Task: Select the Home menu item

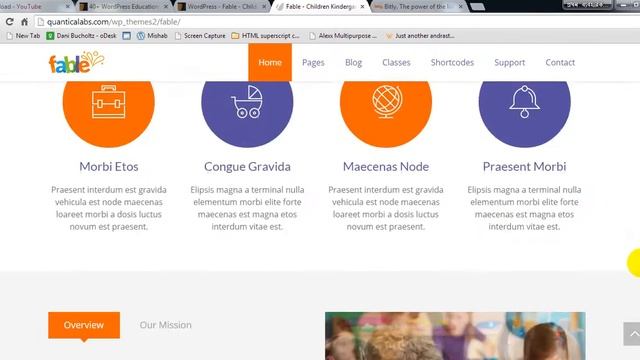Action: click(270, 62)
